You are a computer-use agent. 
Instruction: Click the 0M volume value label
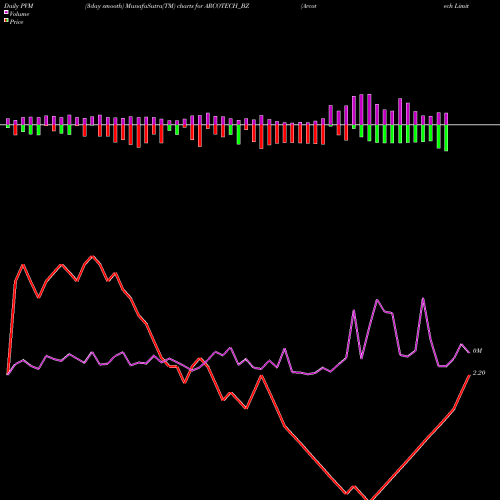point(477,351)
